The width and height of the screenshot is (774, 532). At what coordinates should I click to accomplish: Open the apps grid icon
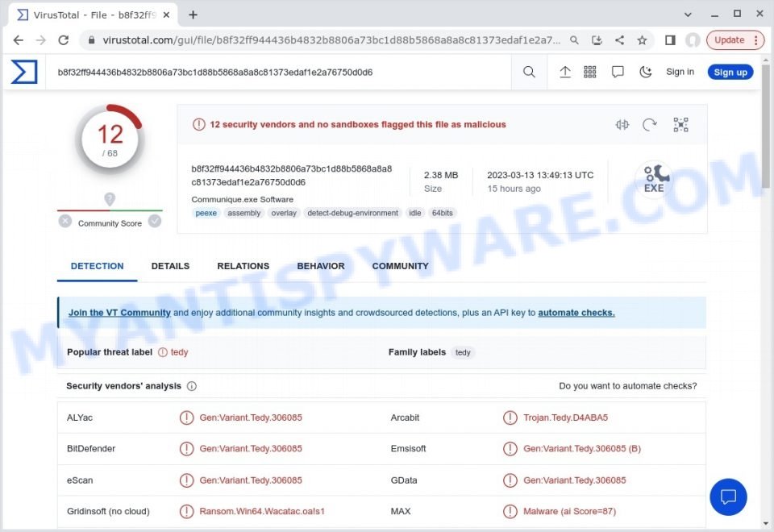(x=590, y=72)
